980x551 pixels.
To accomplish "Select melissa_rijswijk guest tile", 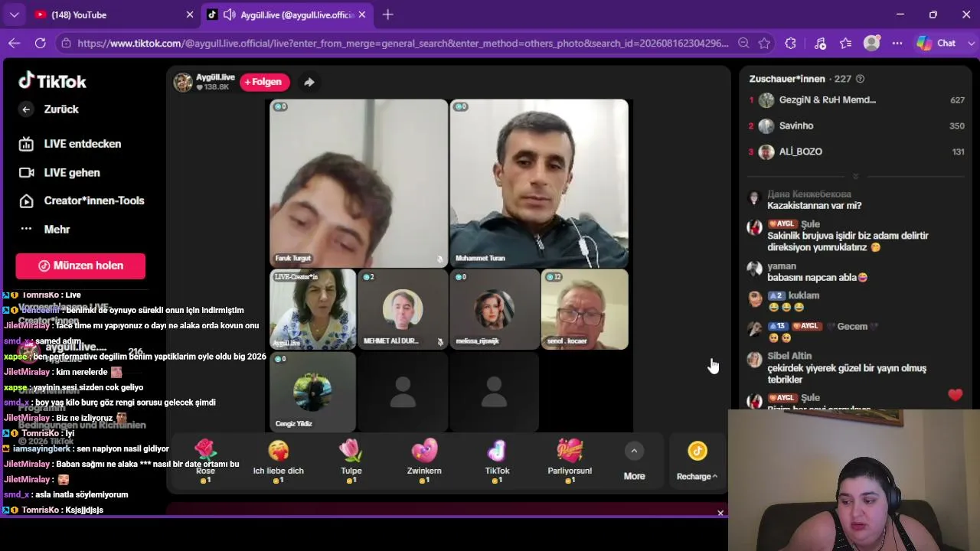I will coord(495,309).
